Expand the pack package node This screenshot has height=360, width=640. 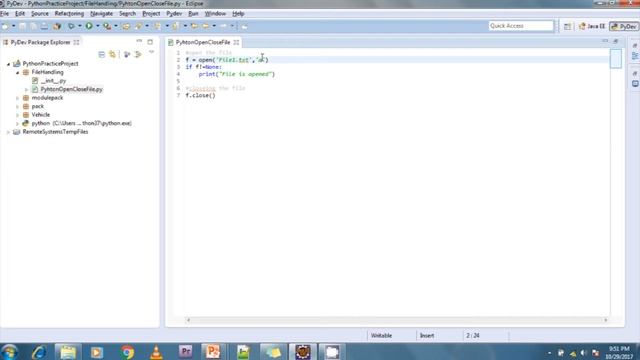pos(17,107)
